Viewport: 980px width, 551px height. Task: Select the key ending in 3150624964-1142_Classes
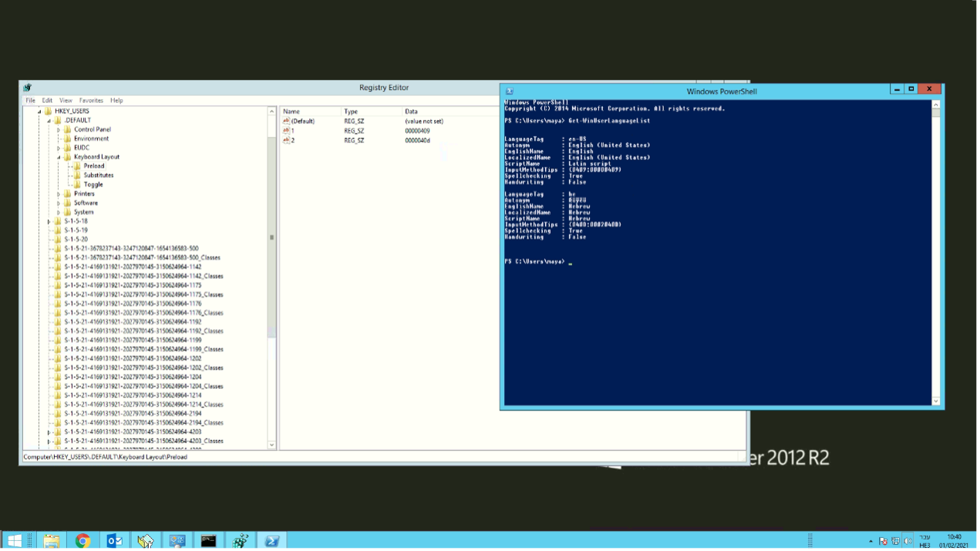tap(143, 276)
